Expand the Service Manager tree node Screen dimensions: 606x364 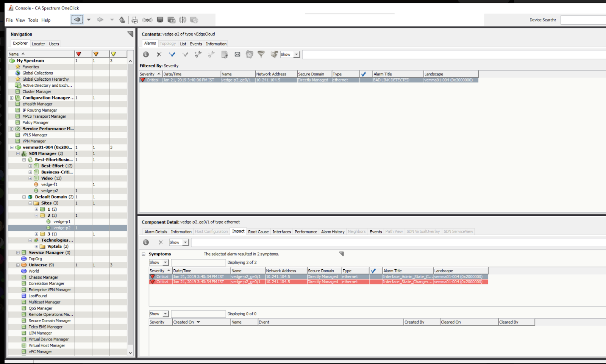(18, 253)
